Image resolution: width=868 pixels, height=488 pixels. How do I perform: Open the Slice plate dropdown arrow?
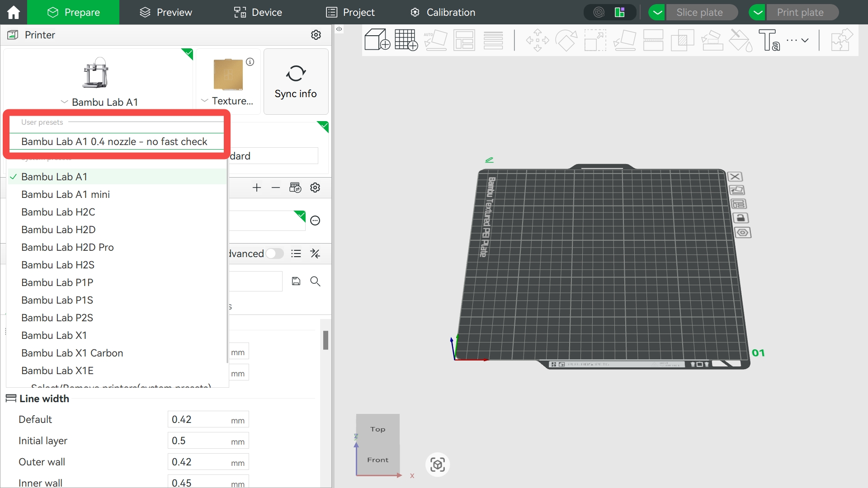657,12
